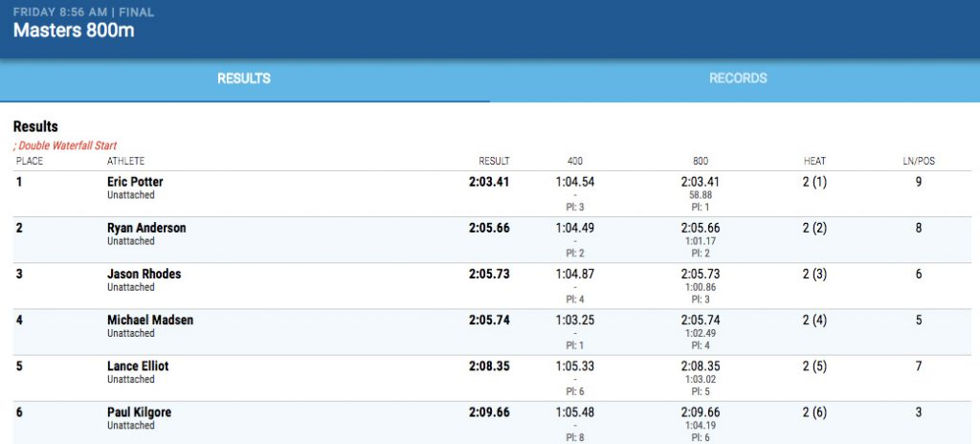Click the ATHLETE column header

pyautogui.click(x=125, y=162)
